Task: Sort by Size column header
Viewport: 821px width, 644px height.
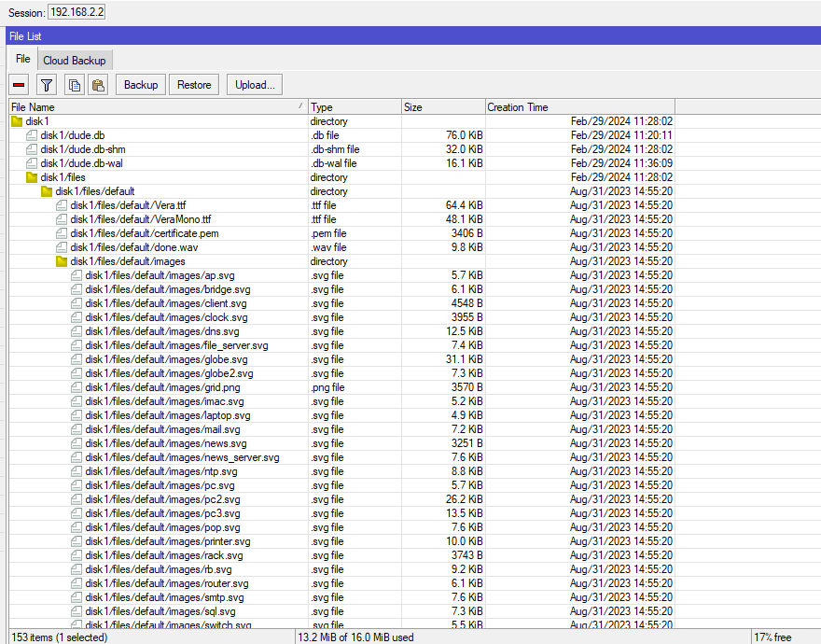Action: point(443,107)
